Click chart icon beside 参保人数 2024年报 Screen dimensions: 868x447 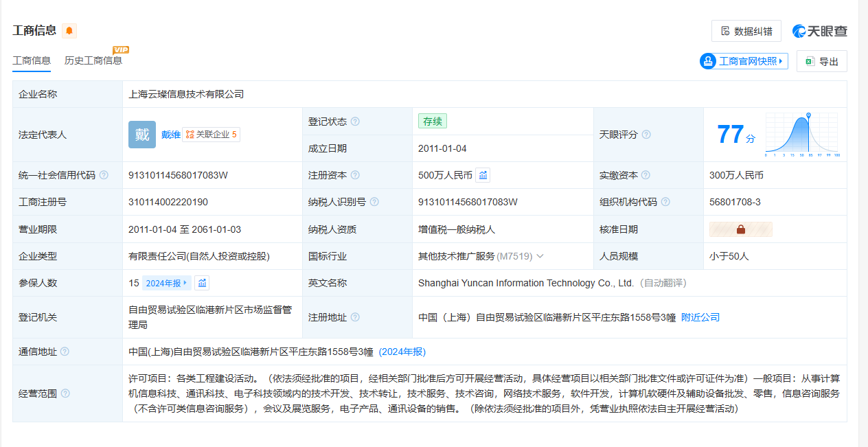click(202, 283)
